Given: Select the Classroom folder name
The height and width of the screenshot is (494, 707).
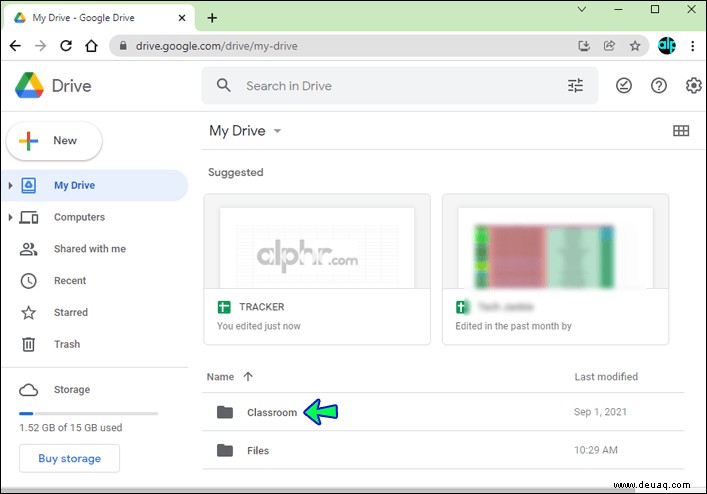Looking at the screenshot, I should click(x=272, y=412).
